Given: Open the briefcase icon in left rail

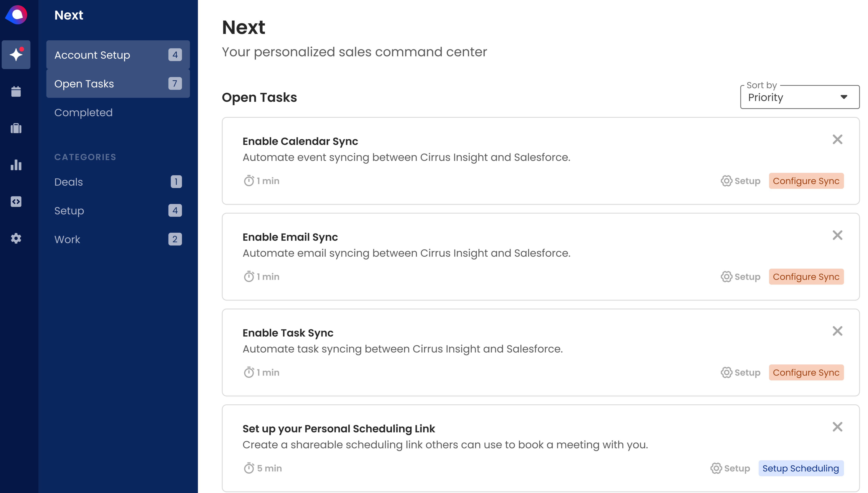Looking at the screenshot, I should click(16, 128).
